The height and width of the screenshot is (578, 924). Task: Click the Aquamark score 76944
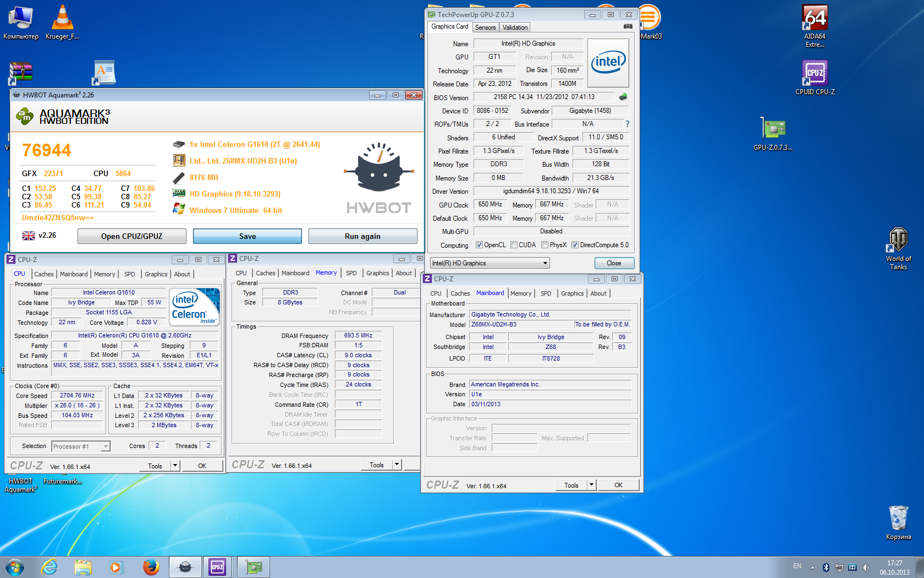coord(47,150)
